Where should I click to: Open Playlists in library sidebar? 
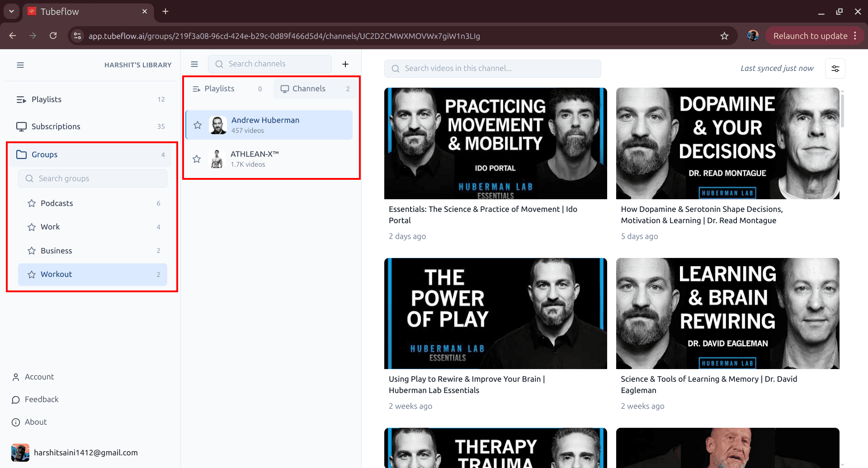point(90,99)
